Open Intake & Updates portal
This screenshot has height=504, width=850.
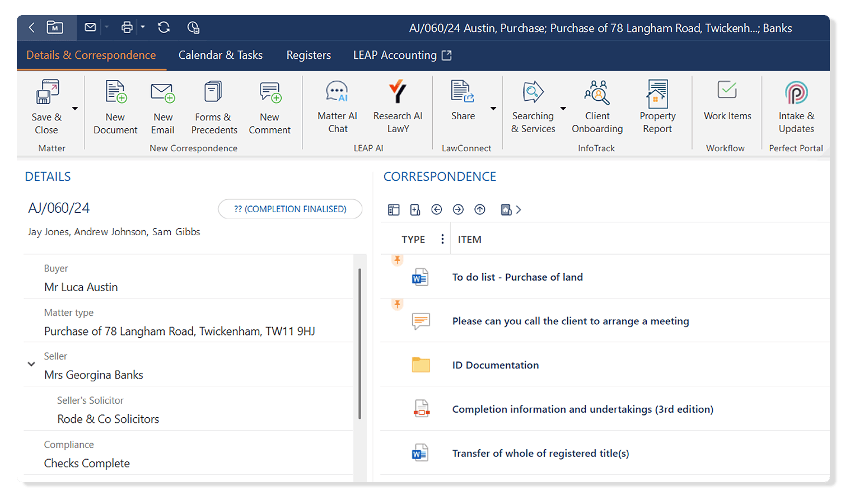(x=796, y=106)
